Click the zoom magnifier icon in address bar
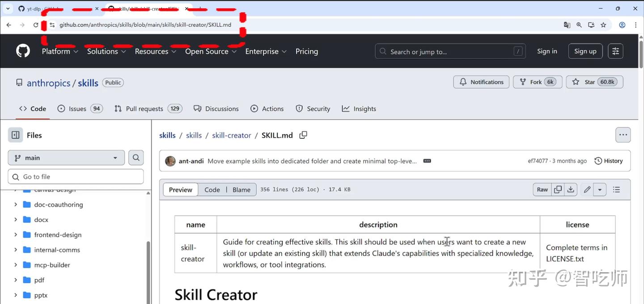 [579, 25]
